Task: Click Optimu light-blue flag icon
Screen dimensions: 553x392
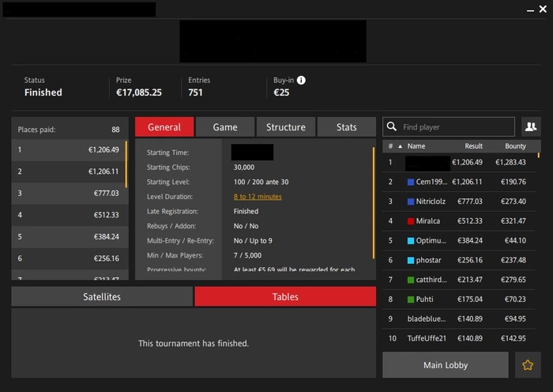Action: [x=411, y=240]
